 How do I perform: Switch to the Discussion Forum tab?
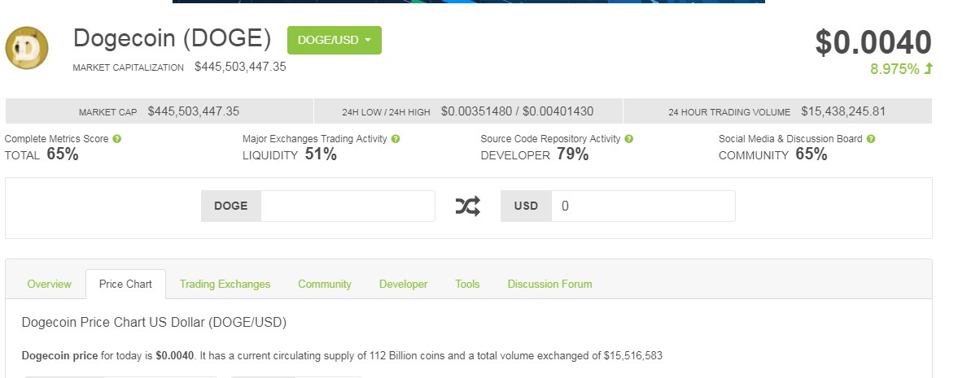point(549,284)
